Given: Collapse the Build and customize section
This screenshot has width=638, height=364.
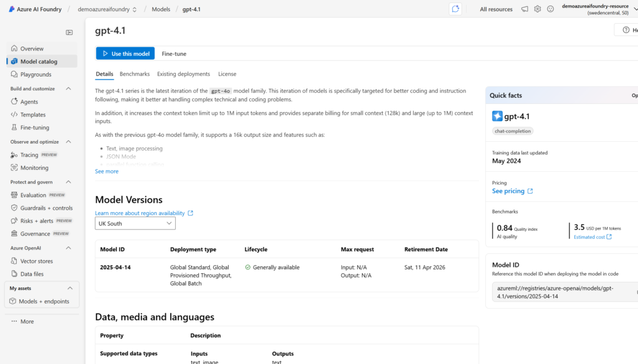Looking at the screenshot, I should click(69, 88).
